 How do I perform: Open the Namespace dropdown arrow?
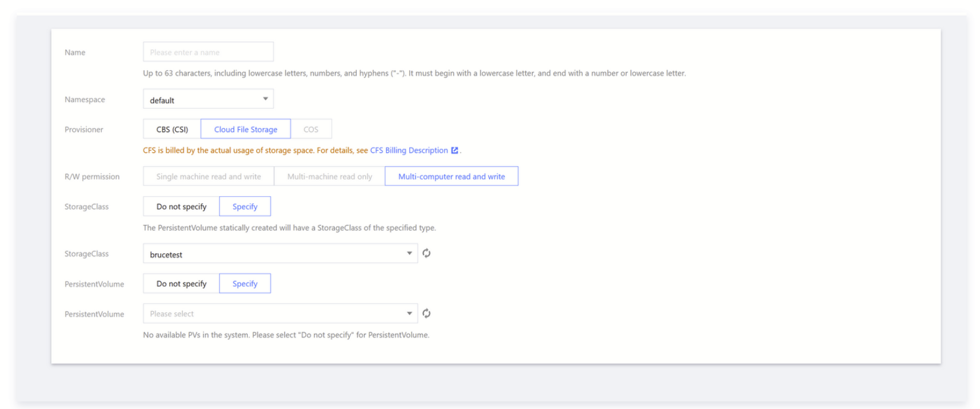click(x=265, y=99)
